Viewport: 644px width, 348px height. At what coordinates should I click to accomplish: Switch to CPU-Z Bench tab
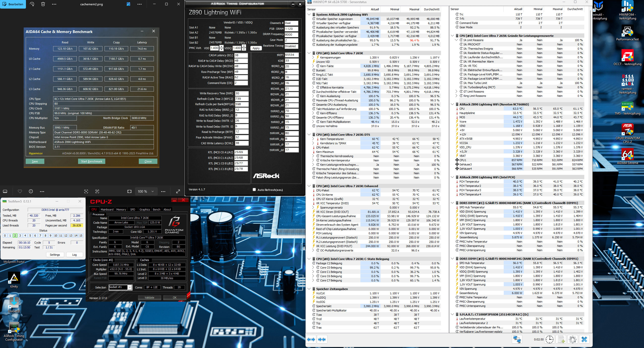tap(156, 210)
